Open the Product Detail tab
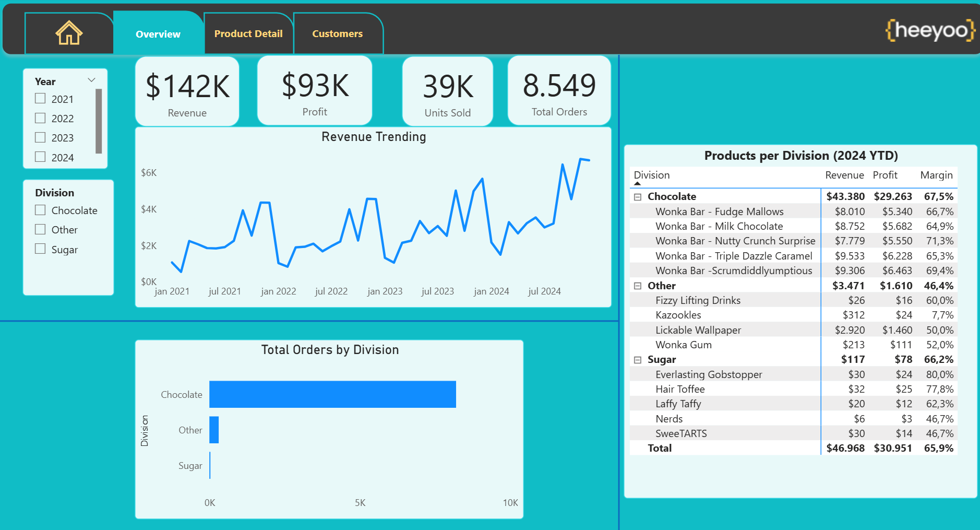 pyautogui.click(x=248, y=33)
